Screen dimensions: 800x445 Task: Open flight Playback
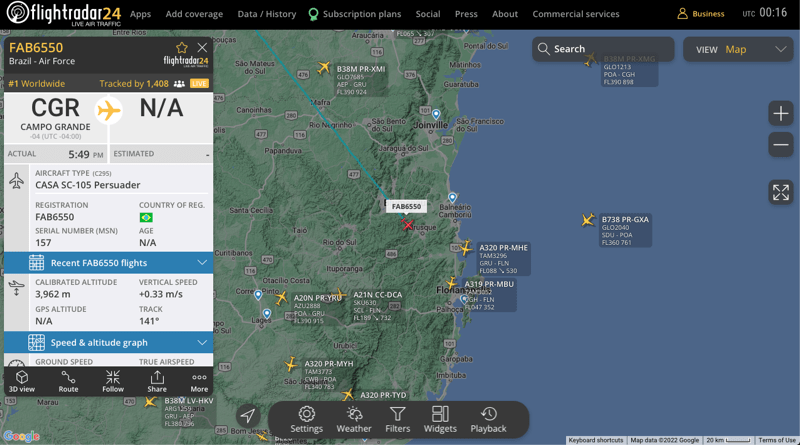tap(488, 420)
